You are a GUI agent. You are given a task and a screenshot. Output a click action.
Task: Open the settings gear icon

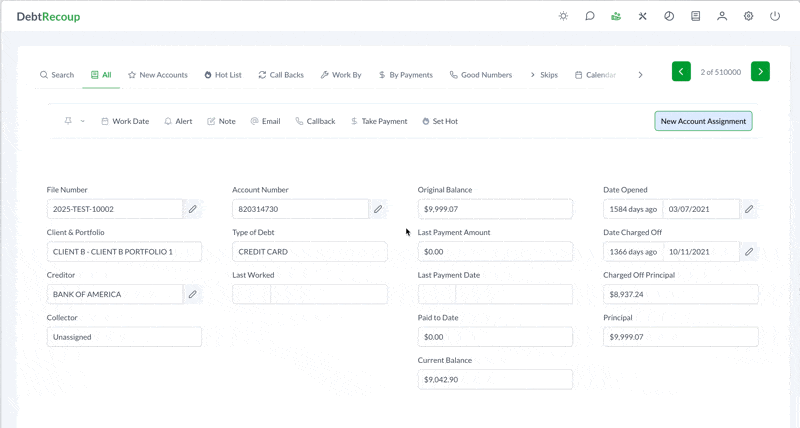point(748,16)
